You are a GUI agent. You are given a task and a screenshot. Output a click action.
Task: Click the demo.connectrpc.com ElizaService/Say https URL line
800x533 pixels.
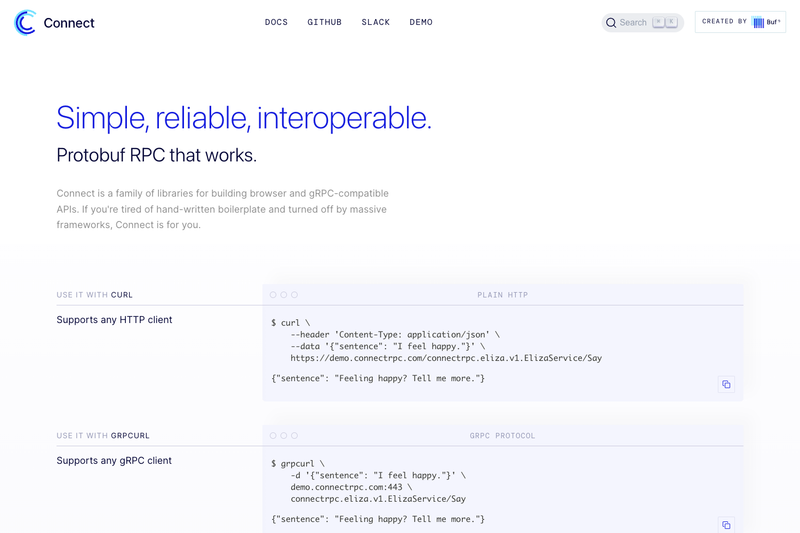(x=446, y=358)
